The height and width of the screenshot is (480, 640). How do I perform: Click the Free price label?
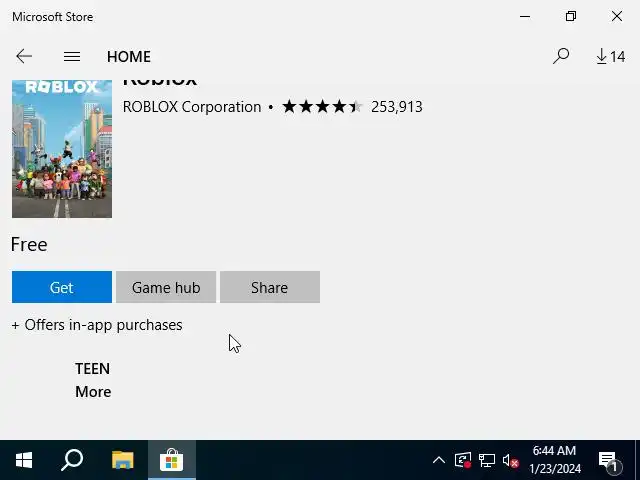click(29, 244)
